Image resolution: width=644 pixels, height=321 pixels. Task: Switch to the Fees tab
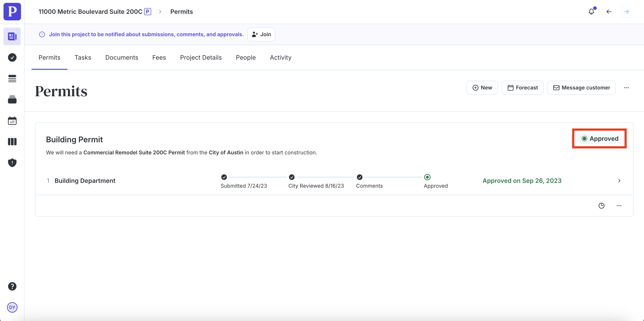[x=159, y=57]
